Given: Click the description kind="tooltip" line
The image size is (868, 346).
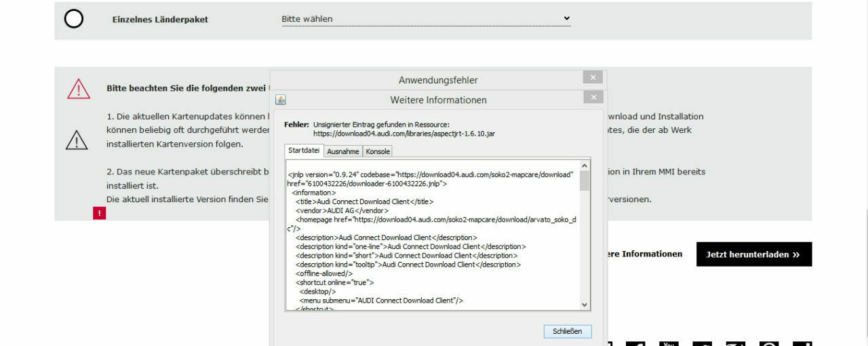Looking at the screenshot, I should (x=408, y=265).
